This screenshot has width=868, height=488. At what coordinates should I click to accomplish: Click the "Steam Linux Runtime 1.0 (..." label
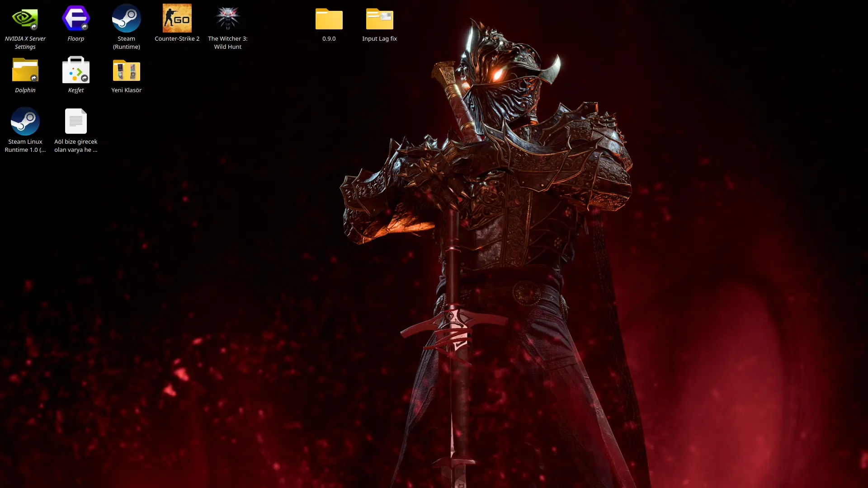tap(25, 146)
